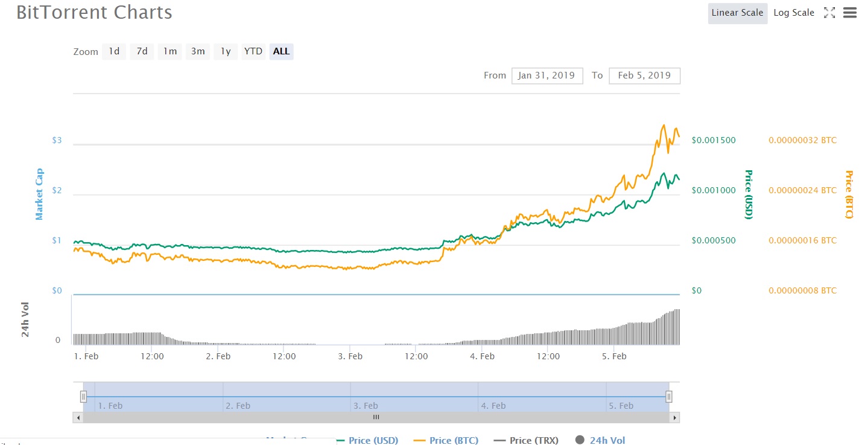
Task: Click the scrollbar right arrow
Action: coord(675,417)
